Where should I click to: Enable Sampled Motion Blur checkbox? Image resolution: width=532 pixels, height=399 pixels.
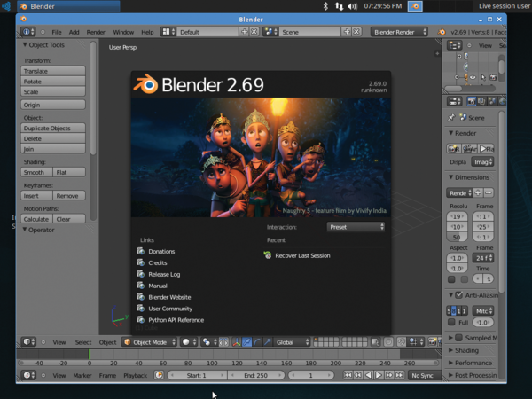point(458,338)
